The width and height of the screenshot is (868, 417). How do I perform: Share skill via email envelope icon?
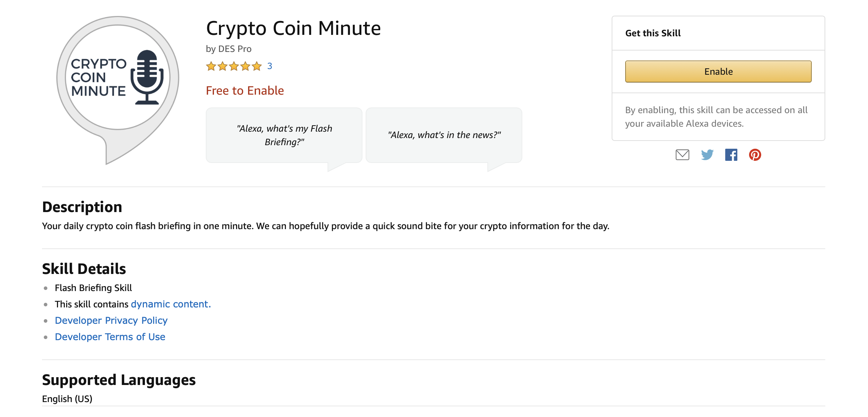pos(682,155)
